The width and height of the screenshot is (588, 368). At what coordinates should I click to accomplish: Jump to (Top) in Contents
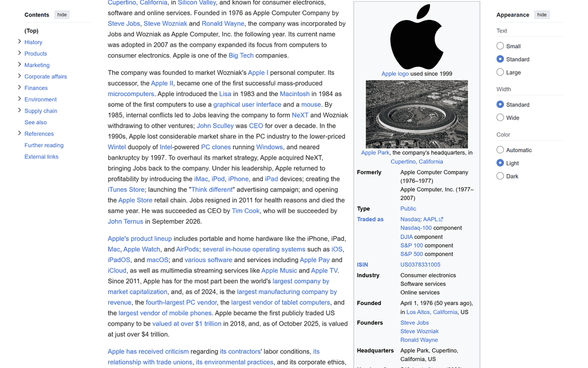tap(32, 31)
